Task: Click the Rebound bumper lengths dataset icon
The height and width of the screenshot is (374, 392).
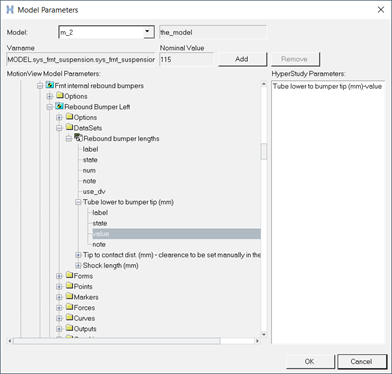Action: coord(79,138)
